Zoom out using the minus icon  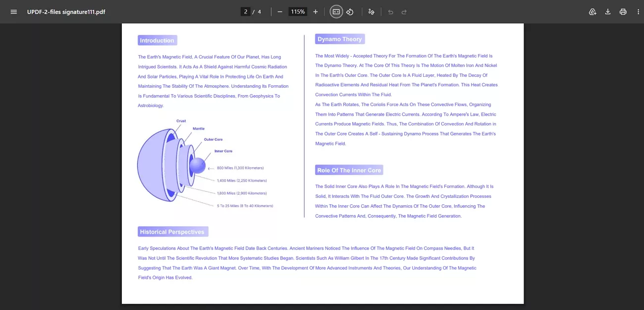(280, 11)
